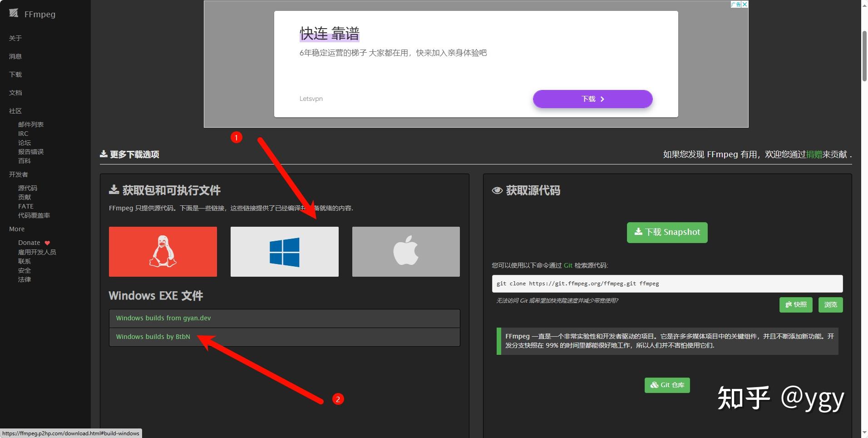This screenshot has width=868, height=438.
Task: Open FATE under 开发者 section
Action: point(25,206)
